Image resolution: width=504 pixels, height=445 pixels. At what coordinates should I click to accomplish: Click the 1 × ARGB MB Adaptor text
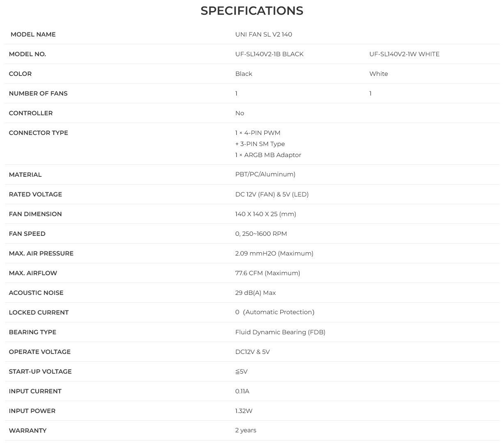pyautogui.click(x=268, y=155)
